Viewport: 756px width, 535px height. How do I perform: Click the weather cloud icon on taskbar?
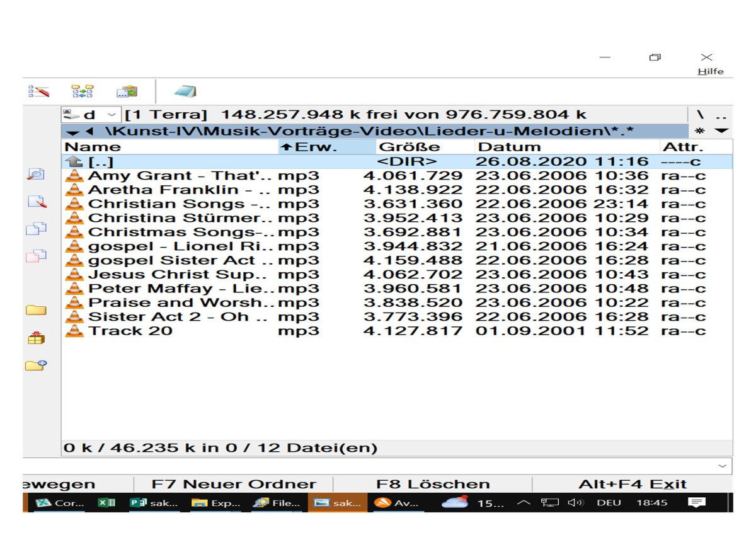(455, 502)
